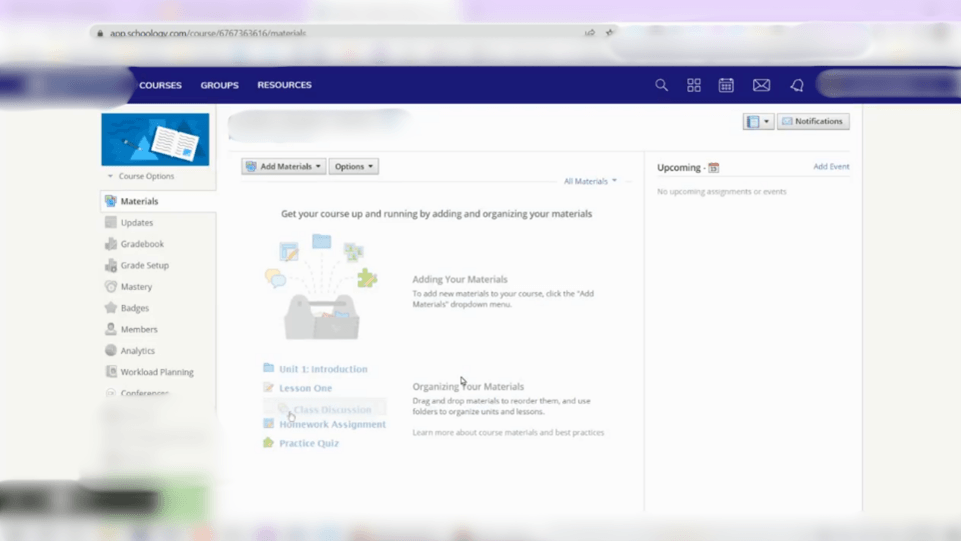
Task: Click the Add Event link
Action: point(831,167)
